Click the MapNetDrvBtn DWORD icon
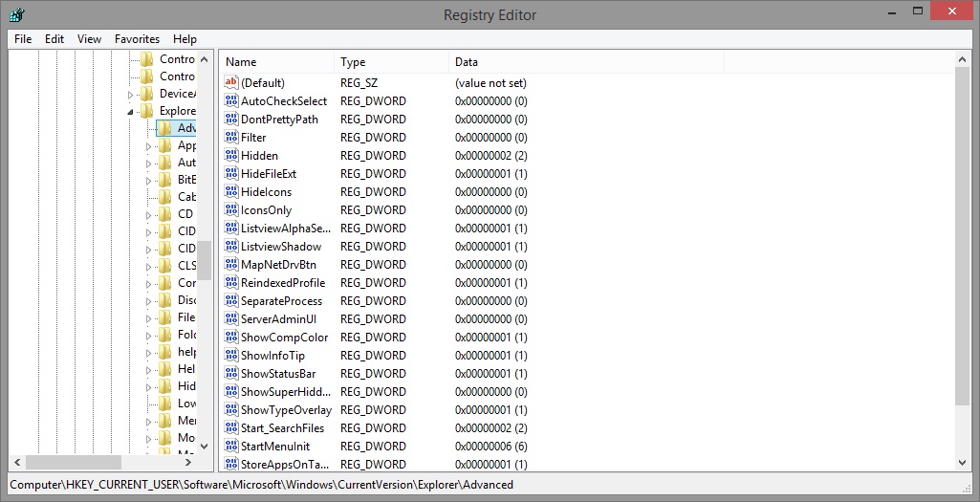980x502 pixels. [x=231, y=265]
